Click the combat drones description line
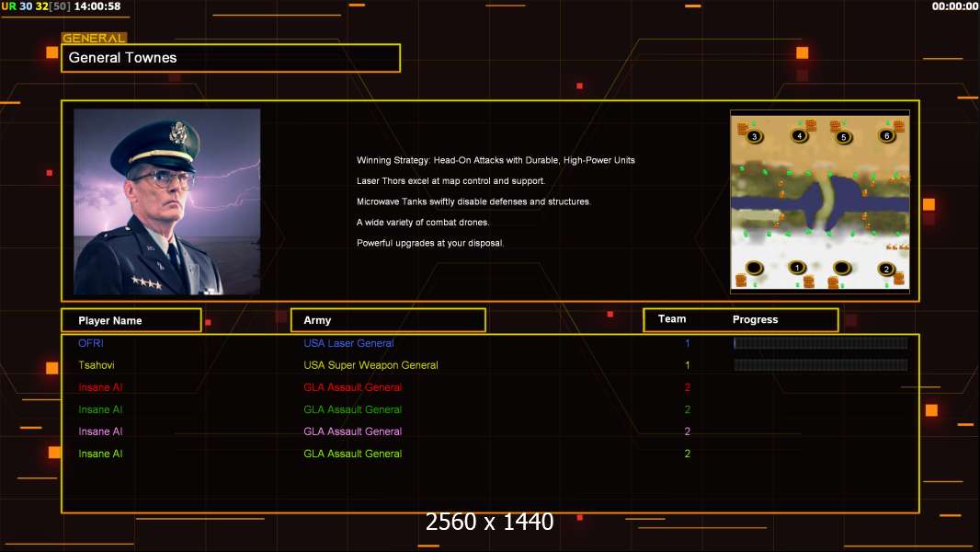Viewport: 980px width, 552px height. click(x=423, y=222)
